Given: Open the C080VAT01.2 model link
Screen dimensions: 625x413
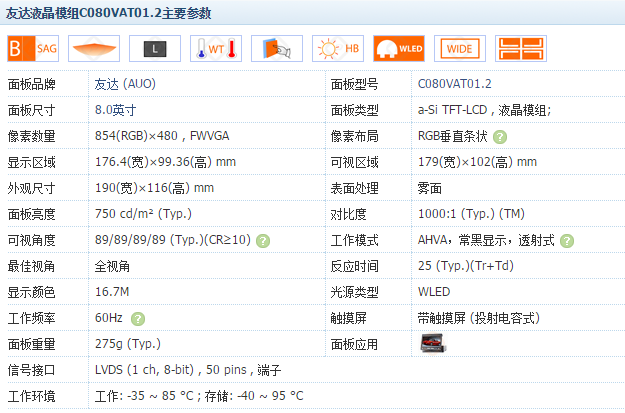Looking at the screenshot, I should 454,84.
